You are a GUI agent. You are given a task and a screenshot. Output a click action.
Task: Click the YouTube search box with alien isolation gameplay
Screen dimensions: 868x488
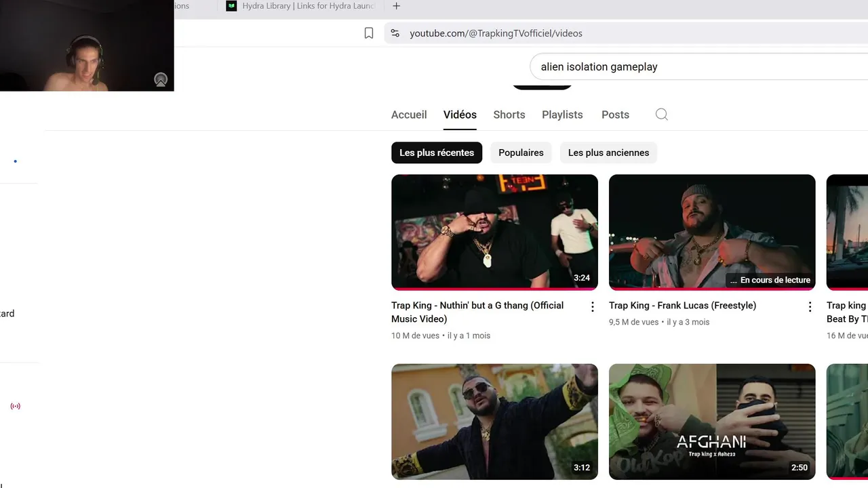click(698, 67)
